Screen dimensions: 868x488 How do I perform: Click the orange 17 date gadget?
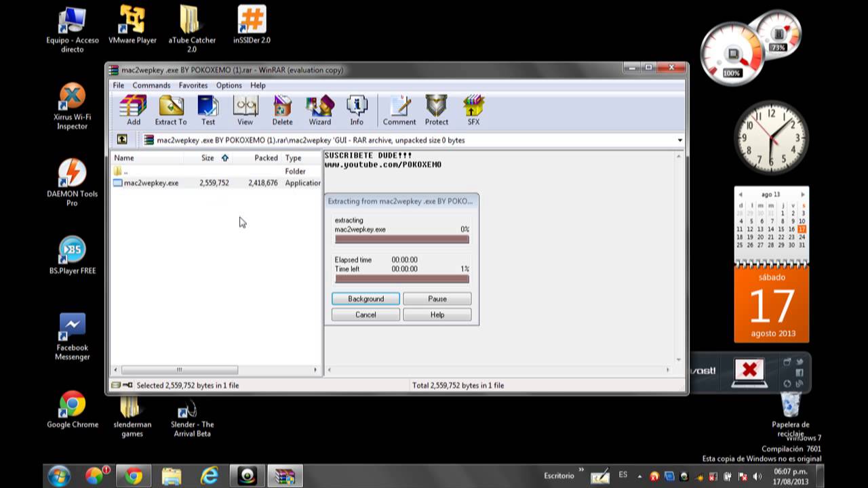pos(772,304)
